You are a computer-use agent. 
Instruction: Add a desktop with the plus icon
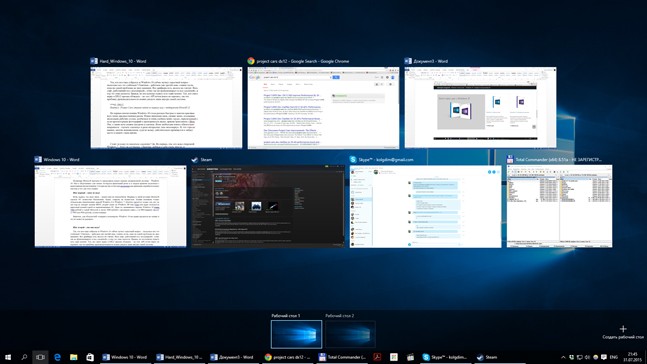point(623,329)
